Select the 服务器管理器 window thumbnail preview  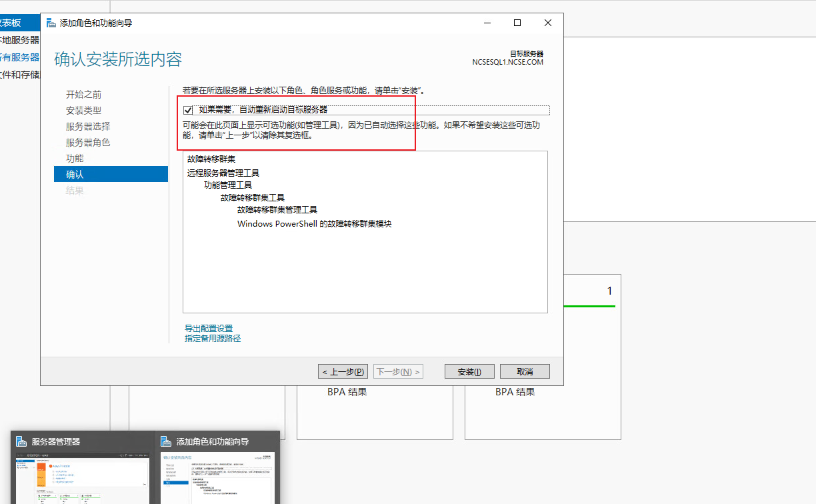click(x=82, y=479)
